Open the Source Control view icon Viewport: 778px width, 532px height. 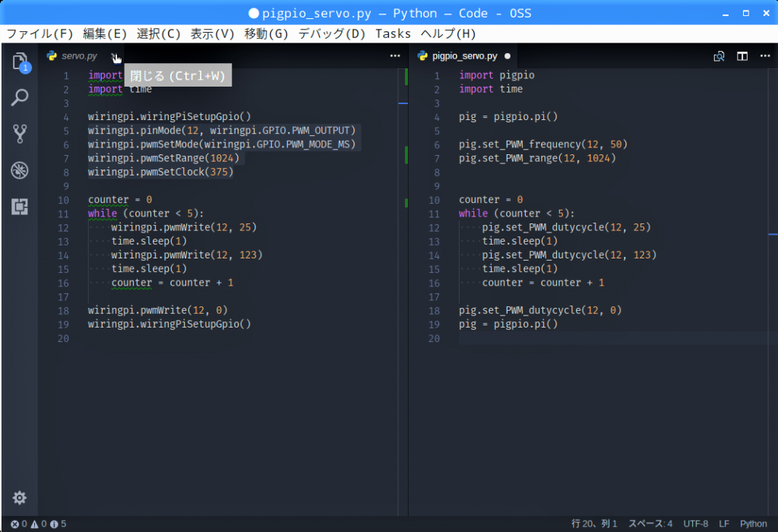coord(20,134)
